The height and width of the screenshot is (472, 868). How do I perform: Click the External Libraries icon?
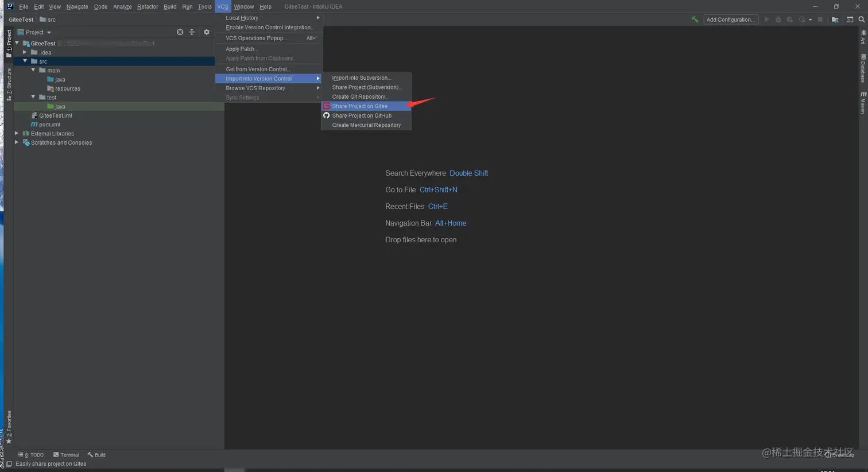coord(26,133)
